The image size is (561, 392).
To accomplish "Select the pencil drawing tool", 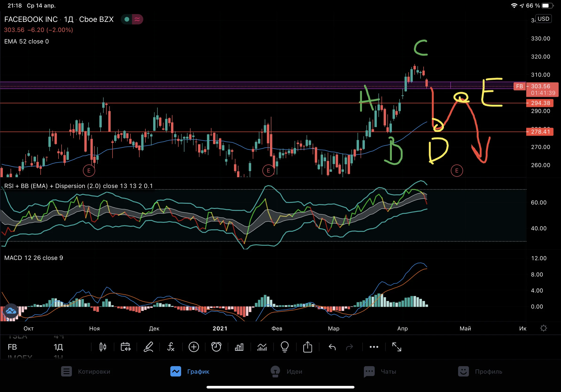I will pos(148,347).
